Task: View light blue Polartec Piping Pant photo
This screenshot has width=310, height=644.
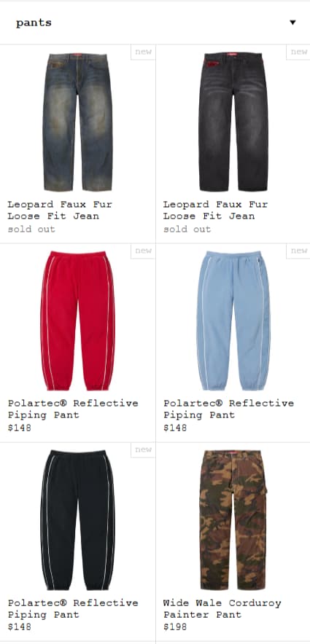Action: coord(233,321)
